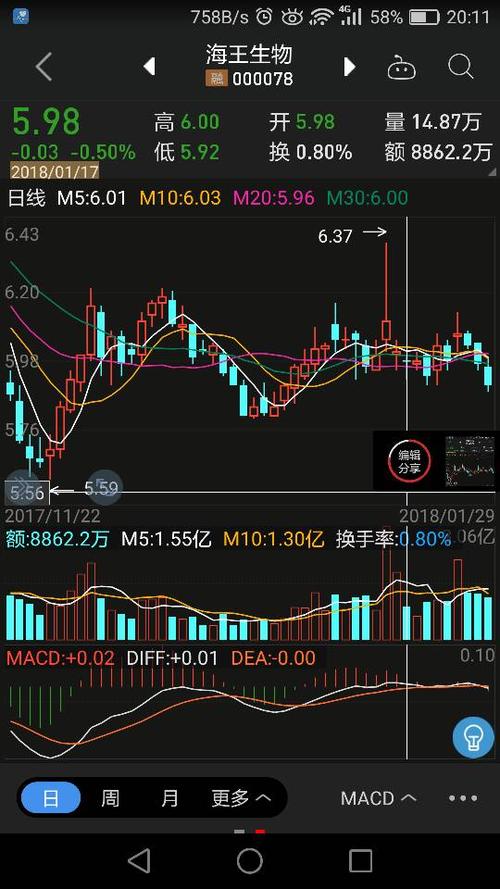Screen dimensions: 500x889
Task: Tap Android home circle button
Action: (x=249, y=860)
